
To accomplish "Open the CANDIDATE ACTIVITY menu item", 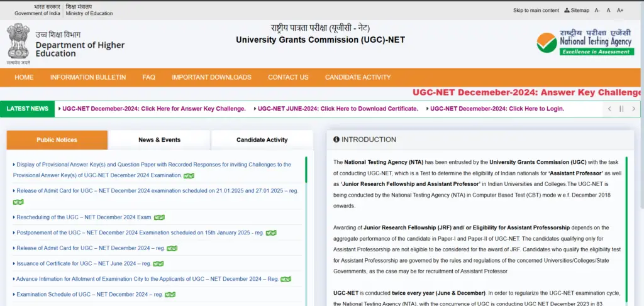I will [x=358, y=77].
